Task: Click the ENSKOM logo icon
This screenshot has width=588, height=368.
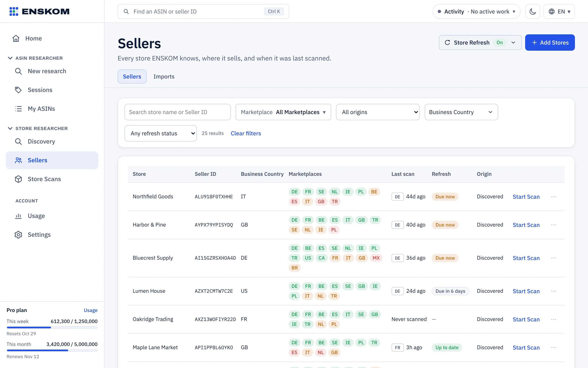Action: [x=14, y=11]
